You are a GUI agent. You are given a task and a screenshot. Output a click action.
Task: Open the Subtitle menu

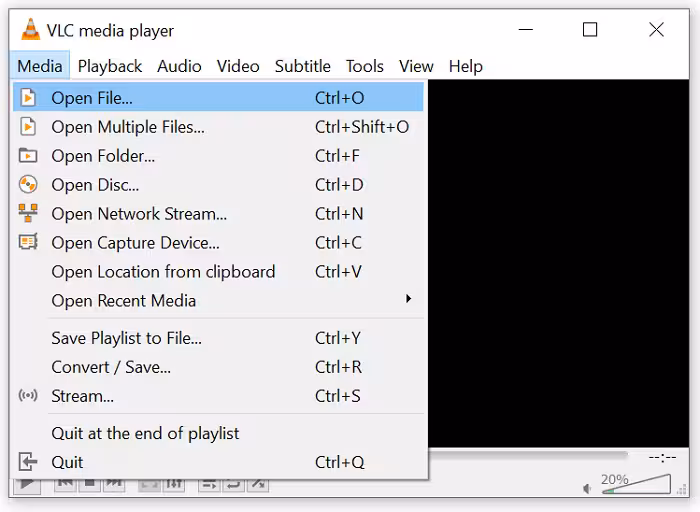coord(303,66)
